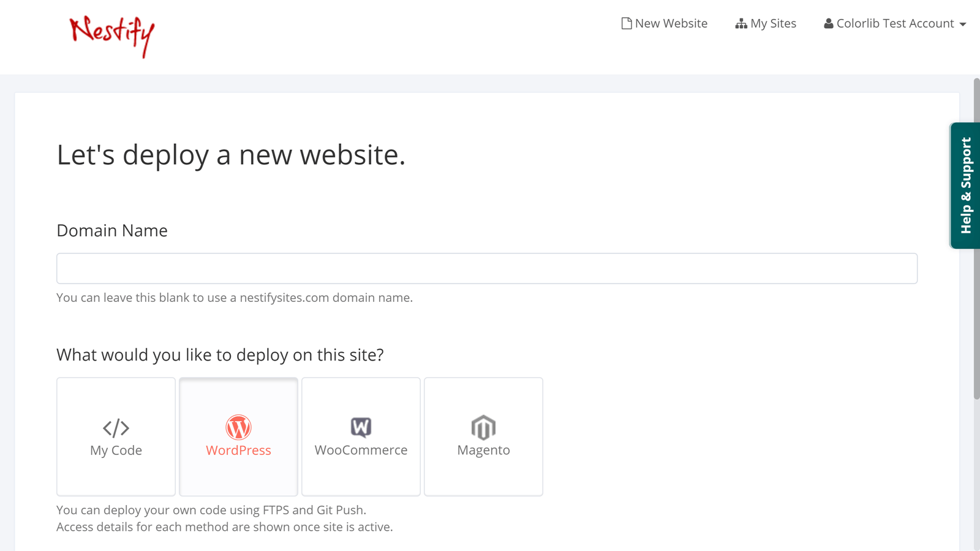Navigate home via the Nestify wordmark

(x=112, y=36)
